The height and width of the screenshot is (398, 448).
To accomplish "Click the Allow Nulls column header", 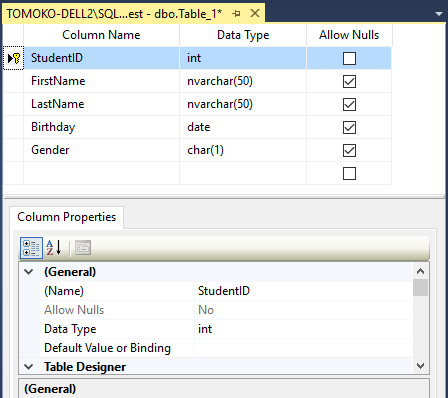I will click(x=349, y=35).
